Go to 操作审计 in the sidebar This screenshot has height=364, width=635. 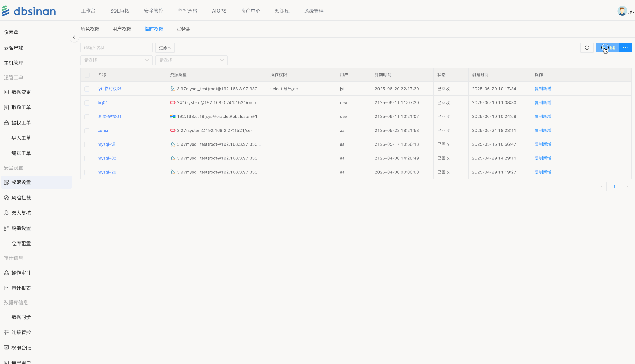21,273
